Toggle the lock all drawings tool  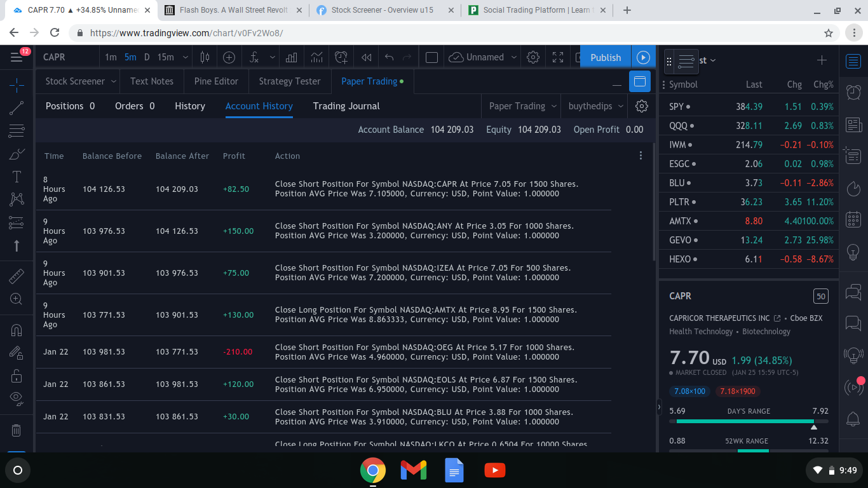pos(17,376)
